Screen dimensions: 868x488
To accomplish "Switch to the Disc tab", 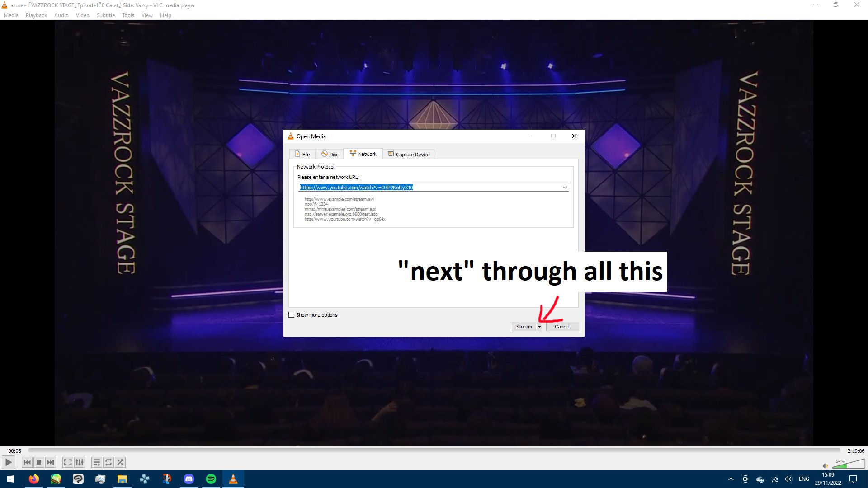I will point(330,155).
